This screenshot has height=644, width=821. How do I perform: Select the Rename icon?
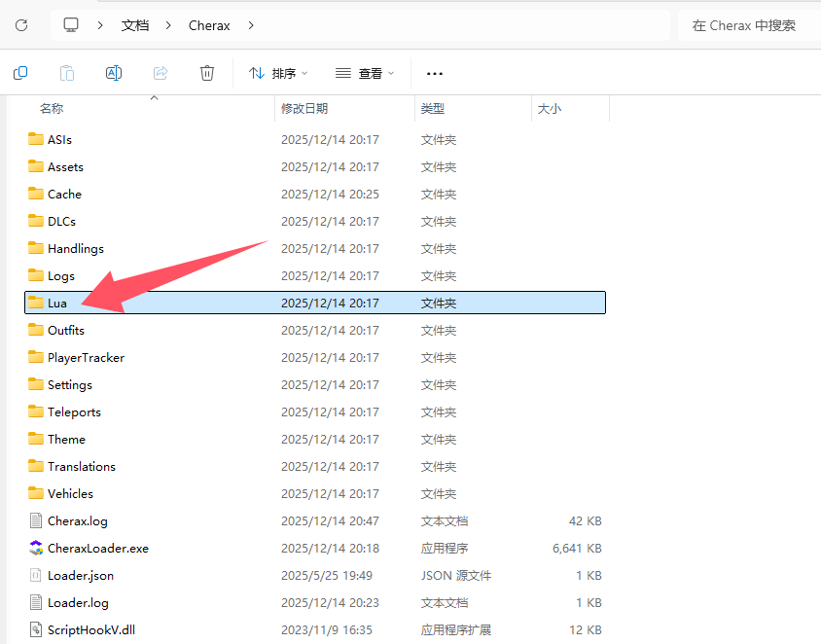pyautogui.click(x=113, y=73)
